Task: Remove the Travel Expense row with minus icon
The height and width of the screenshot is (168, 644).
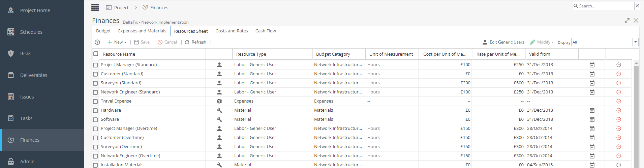Action: (619, 101)
